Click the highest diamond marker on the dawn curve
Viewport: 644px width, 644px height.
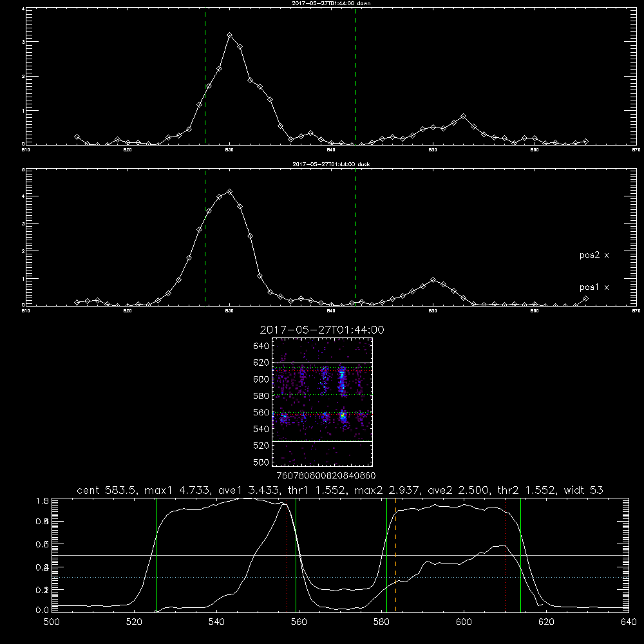point(230,35)
